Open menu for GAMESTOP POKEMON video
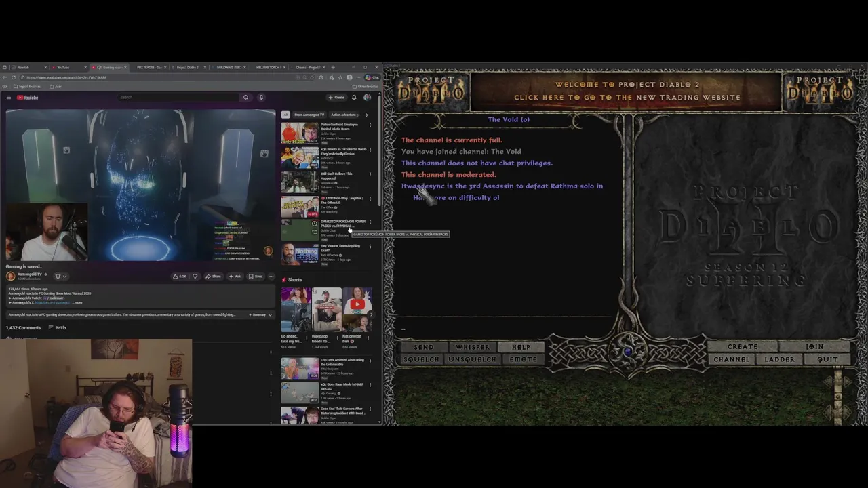Image resolution: width=868 pixels, height=488 pixels. [370, 222]
